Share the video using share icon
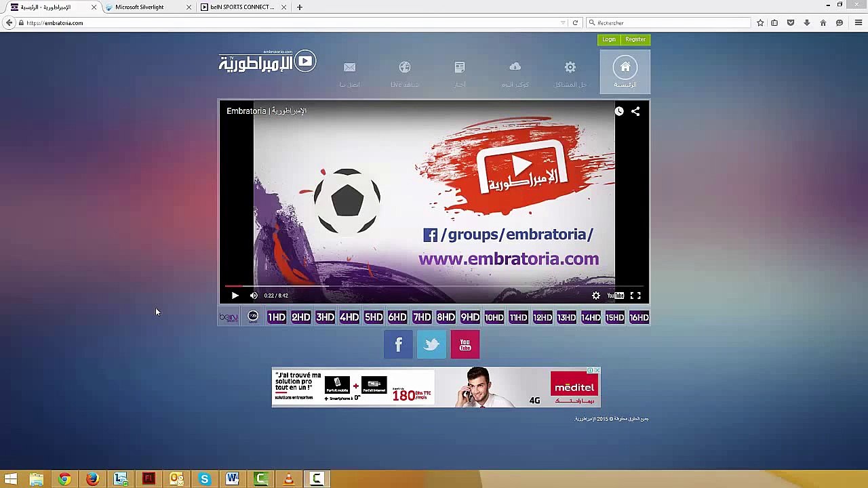 pos(635,111)
